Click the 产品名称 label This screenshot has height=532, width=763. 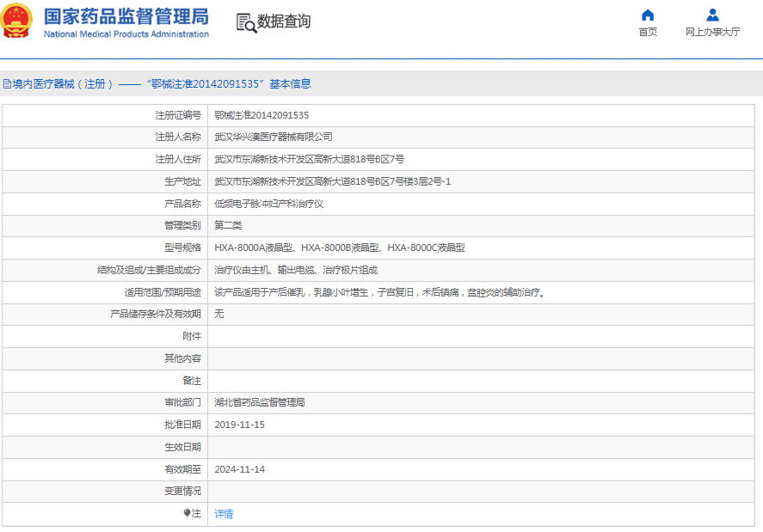pos(182,204)
